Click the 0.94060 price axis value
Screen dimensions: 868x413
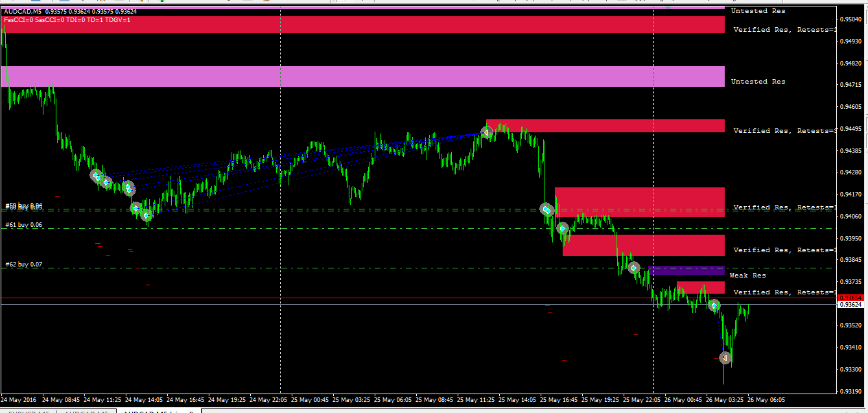[850, 217]
